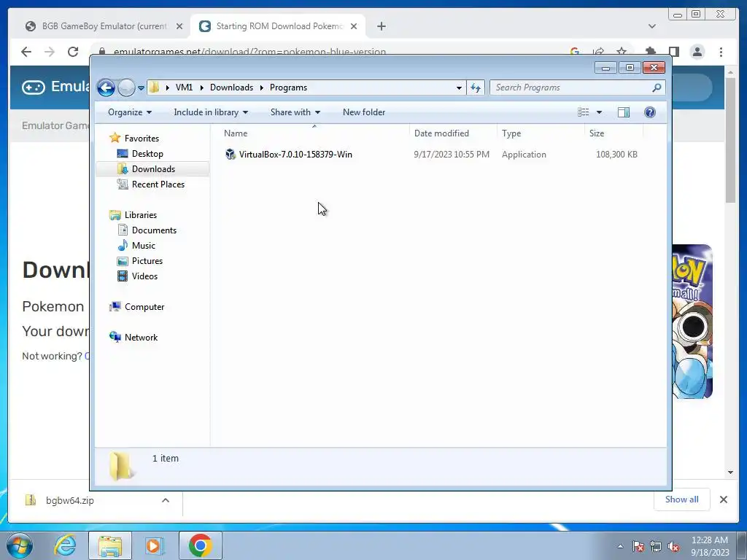This screenshot has width=747, height=560.
Task: Click the VirtualBox installer file icon
Action: point(231,155)
